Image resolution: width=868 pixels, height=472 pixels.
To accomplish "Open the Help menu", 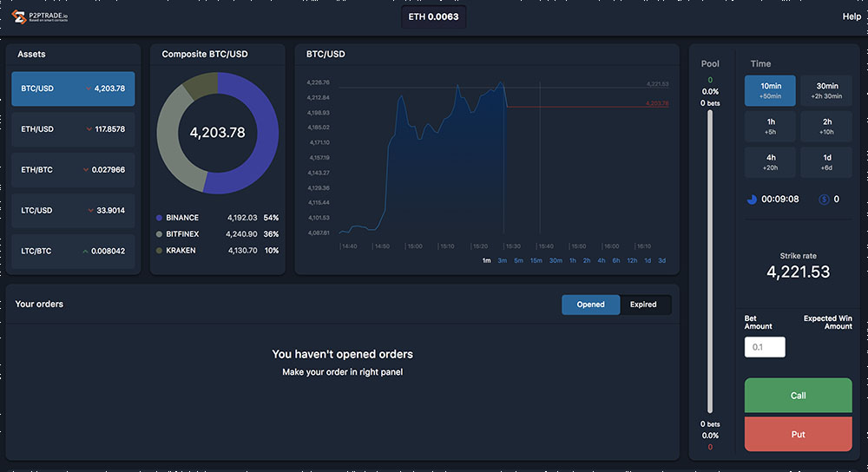I will 851,16.
